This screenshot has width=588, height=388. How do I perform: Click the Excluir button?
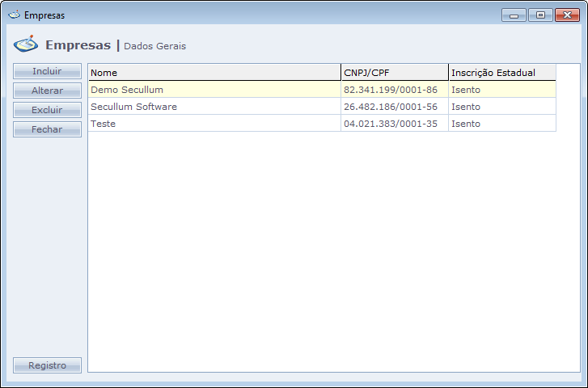(47, 110)
